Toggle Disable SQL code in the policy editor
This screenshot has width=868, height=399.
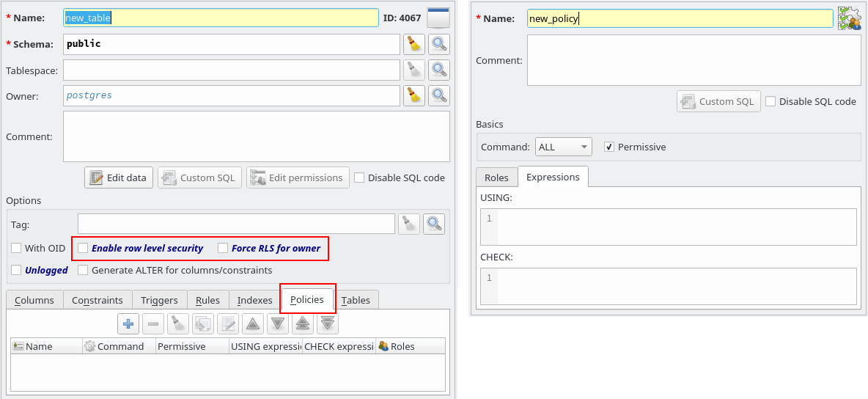pos(770,101)
